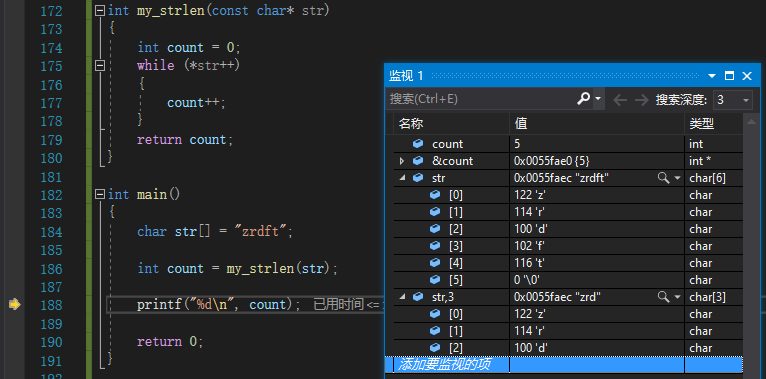Click value 5 of count variable

[517, 144]
